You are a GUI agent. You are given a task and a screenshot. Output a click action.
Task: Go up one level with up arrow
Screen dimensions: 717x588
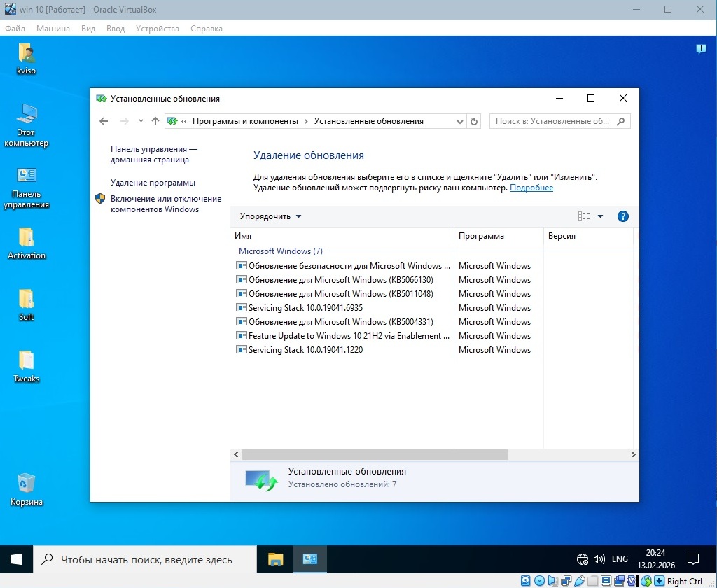click(155, 121)
